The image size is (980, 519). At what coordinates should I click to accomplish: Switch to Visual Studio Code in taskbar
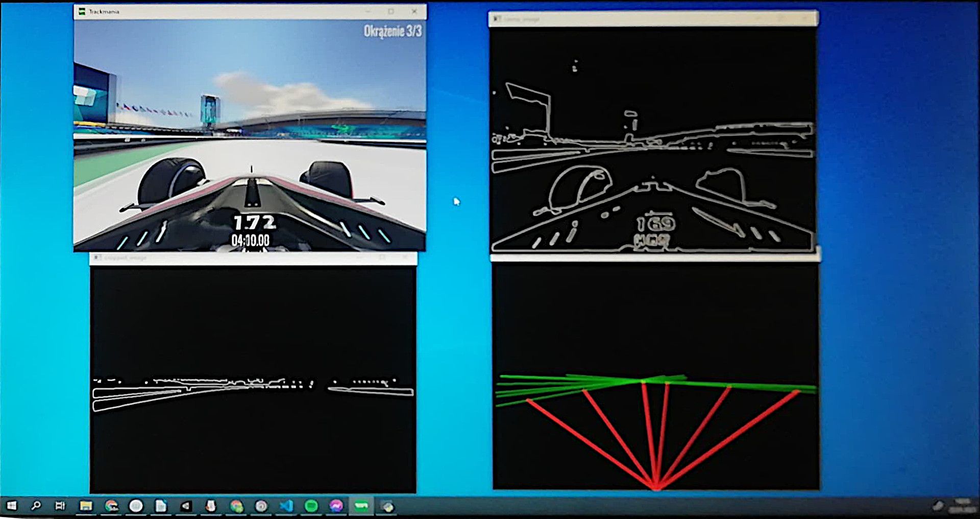(286, 506)
